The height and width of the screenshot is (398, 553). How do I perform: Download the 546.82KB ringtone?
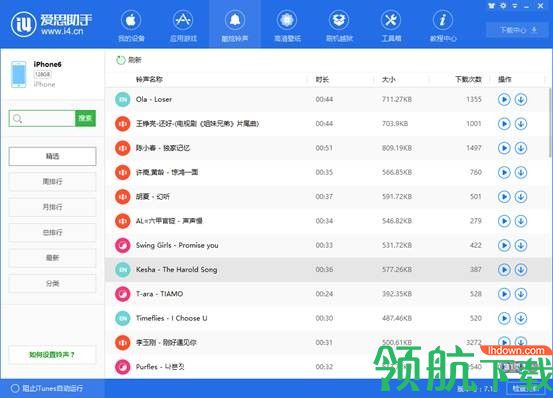click(x=521, y=221)
